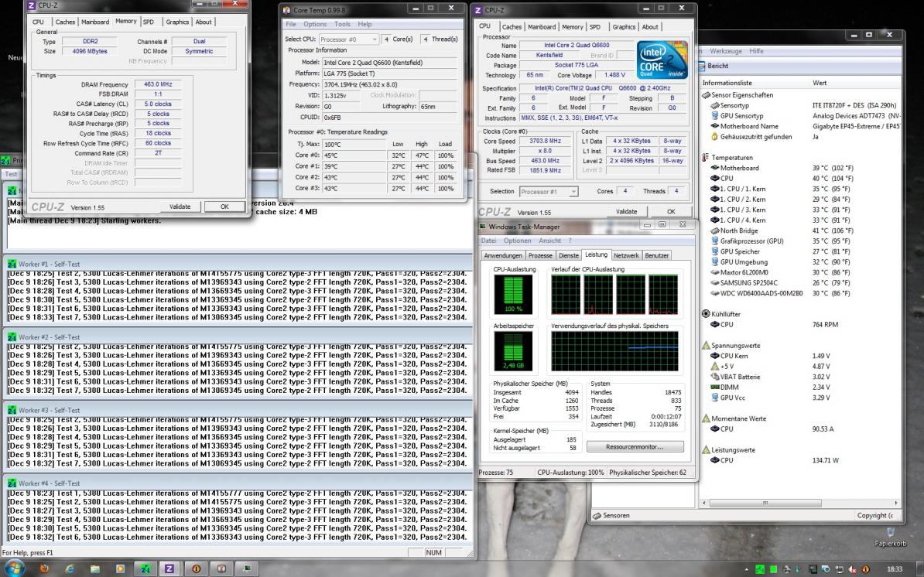This screenshot has height=577, width=924.
Task: Open the Graphics tab in the Q6600 CPU-Z window
Action: point(624,26)
